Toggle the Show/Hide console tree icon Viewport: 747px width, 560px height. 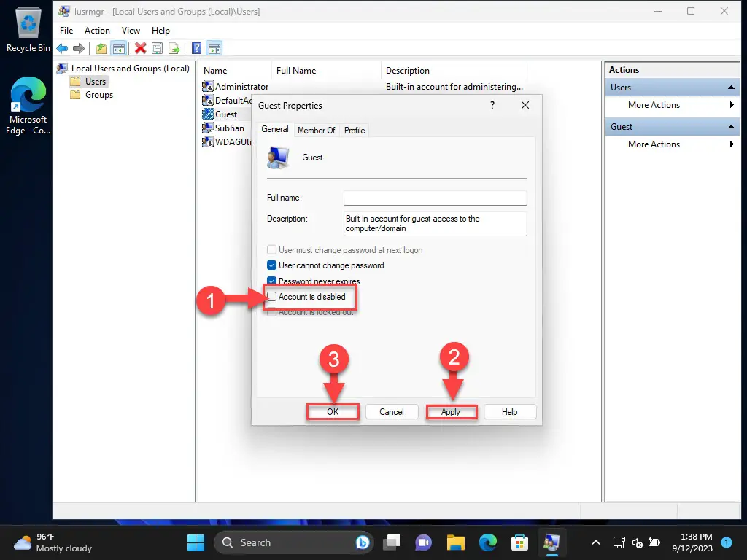tap(119, 48)
